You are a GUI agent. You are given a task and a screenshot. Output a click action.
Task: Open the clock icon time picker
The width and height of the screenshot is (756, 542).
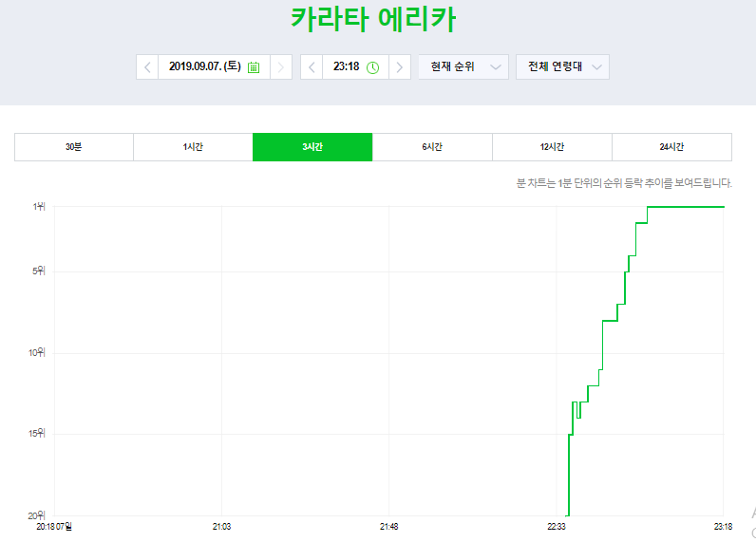click(x=372, y=67)
